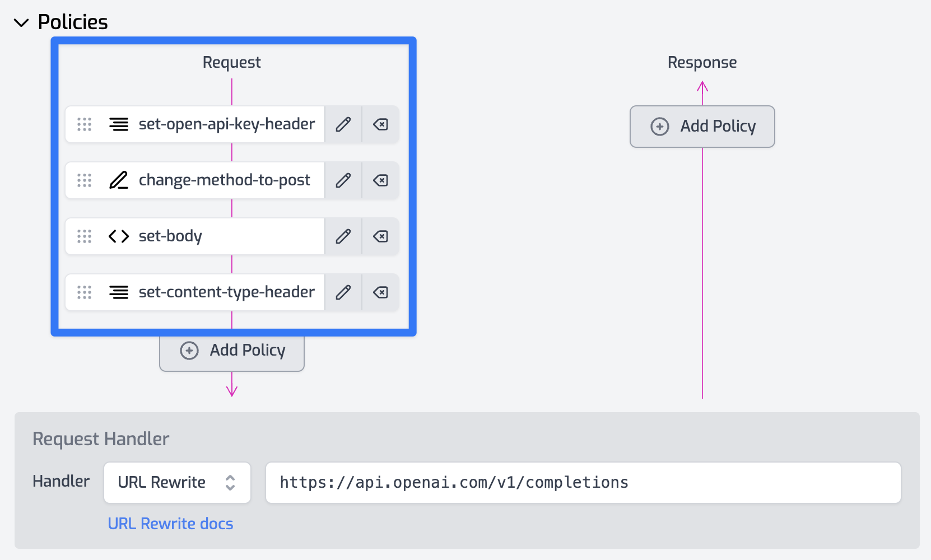This screenshot has width=931, height=560.
Task: Open the URL Rewrite docs link
Action: [170, 524]
